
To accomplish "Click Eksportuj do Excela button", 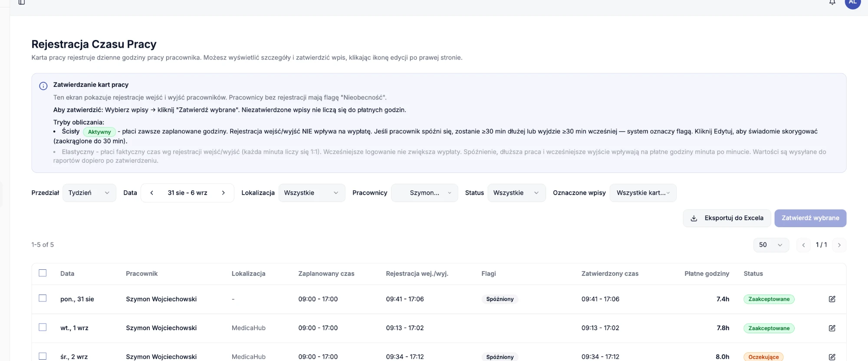I will [727, 218].
